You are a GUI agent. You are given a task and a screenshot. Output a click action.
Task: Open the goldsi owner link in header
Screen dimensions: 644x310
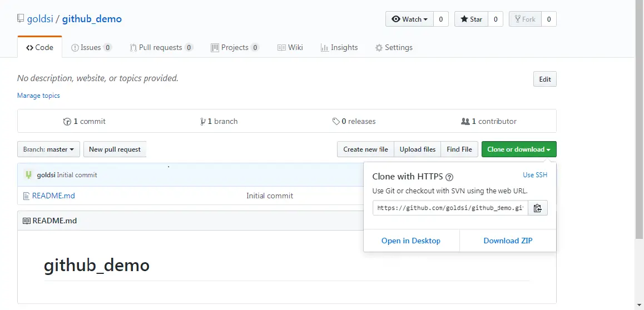[x=40, y=19]
